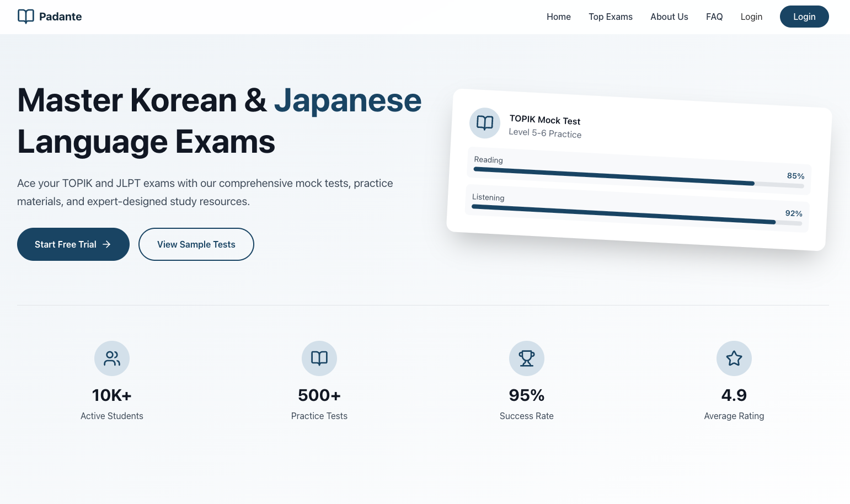This screenshot has height=504, width=850.
Task: Open the Top Exams navigation item
Action: (610, 17)
